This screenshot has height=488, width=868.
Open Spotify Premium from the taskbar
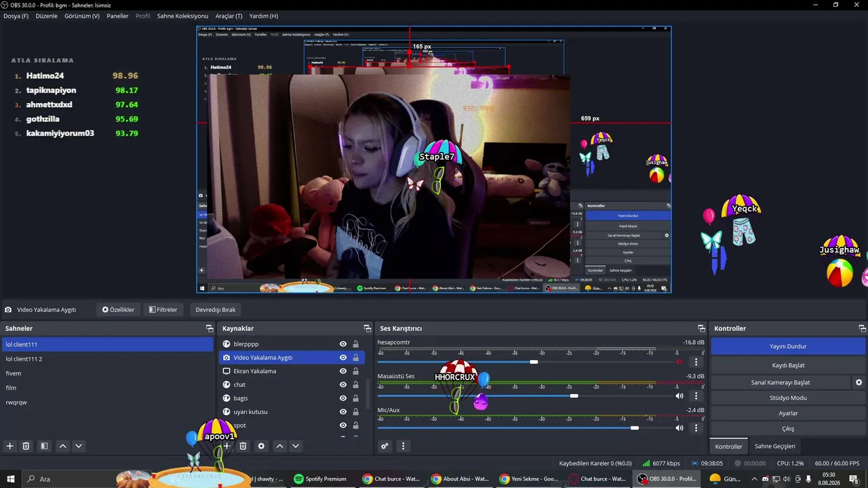point(320,479)
